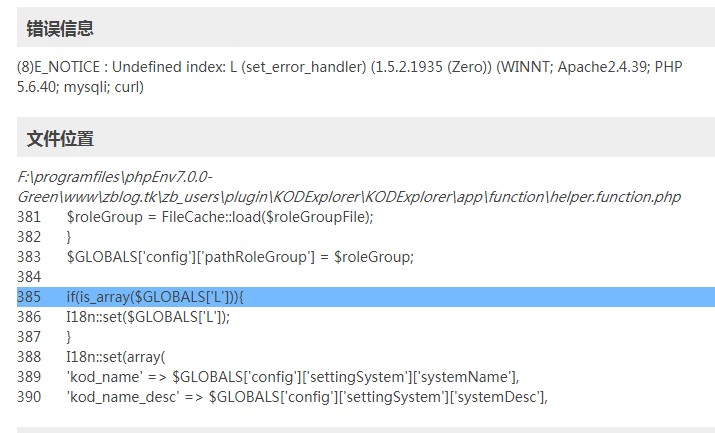The image size is (715, 433).
Task: Click the closing brace on line 387
Action: (x=69, y=337)
